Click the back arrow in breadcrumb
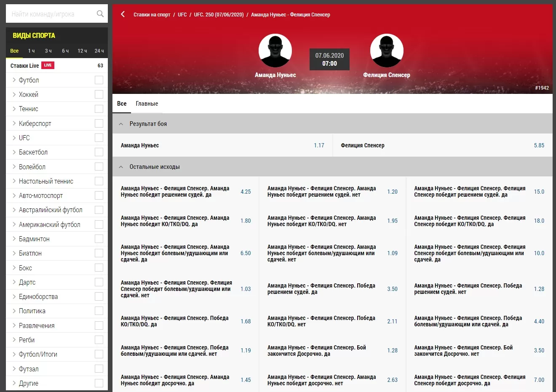This screenshot has height=392, width=556. pos(123,14)
